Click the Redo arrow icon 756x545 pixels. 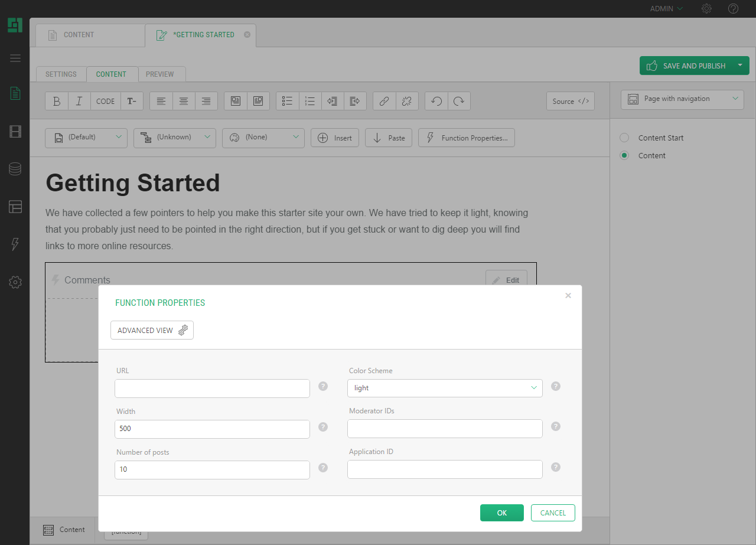pos(459,101)
